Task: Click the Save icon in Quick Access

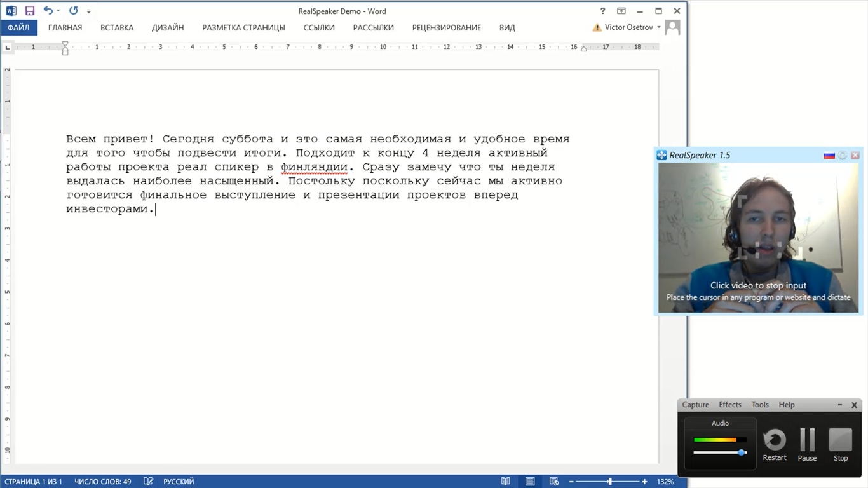Action: point(29,11)
